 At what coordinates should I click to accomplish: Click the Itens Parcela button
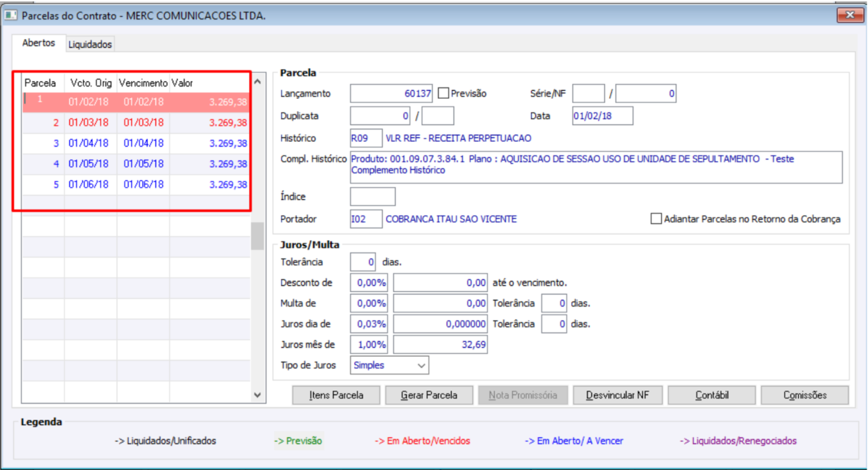[336, 395]
